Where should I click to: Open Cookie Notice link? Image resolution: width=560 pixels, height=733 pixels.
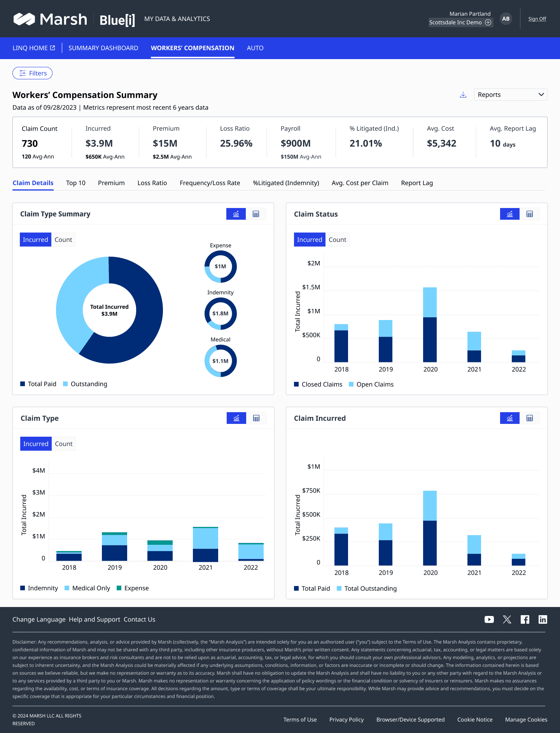tap(475, 719)
